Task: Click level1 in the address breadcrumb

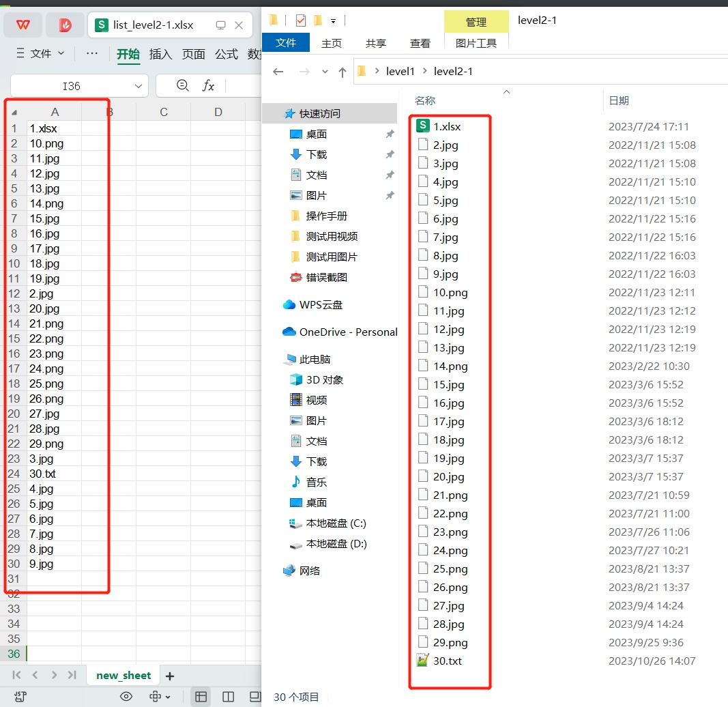Action: [x=400, y=71]
